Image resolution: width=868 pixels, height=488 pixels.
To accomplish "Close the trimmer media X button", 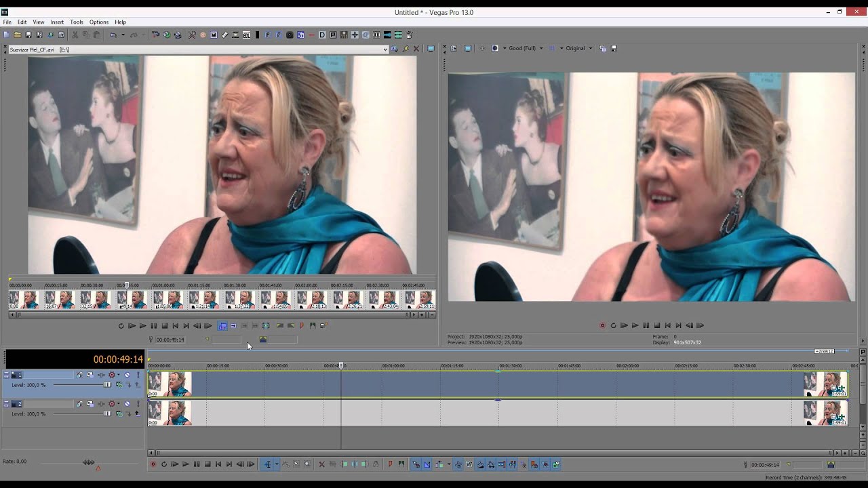I will (x=416, y=49).
